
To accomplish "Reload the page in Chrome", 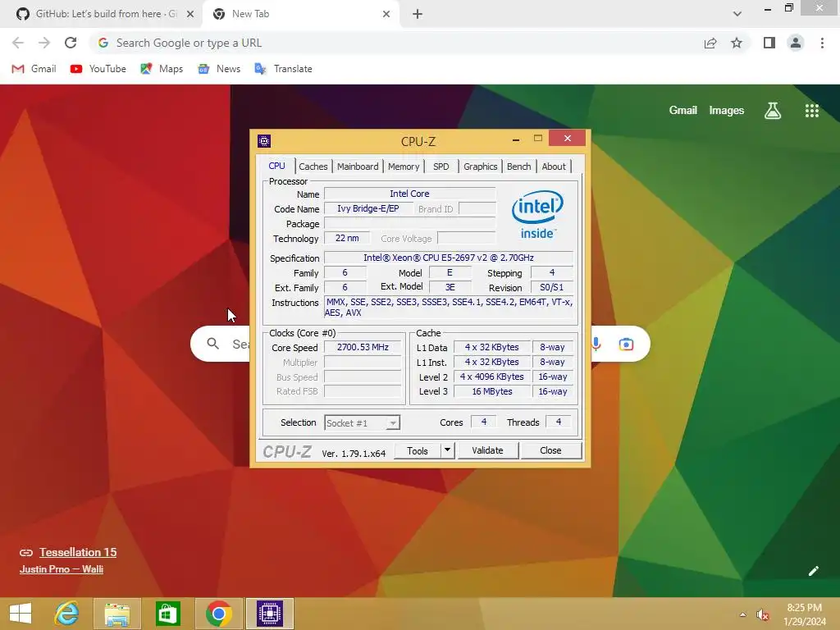I will [71, 43].
